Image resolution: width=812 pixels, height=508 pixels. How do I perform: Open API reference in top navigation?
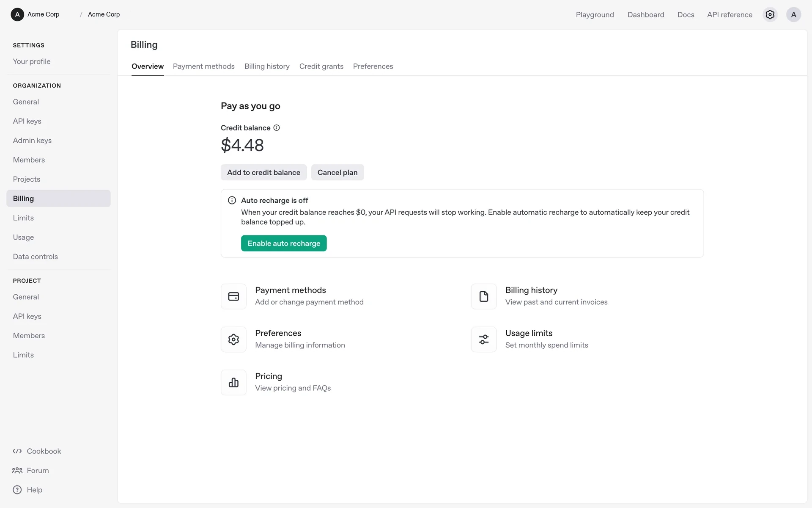(x=730, y=14)
